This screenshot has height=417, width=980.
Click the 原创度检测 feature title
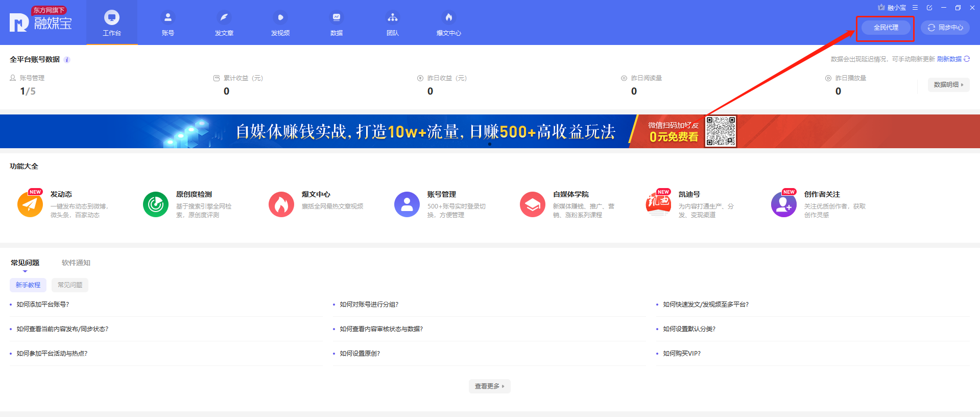pyautogui.click(x=194, y=194)
